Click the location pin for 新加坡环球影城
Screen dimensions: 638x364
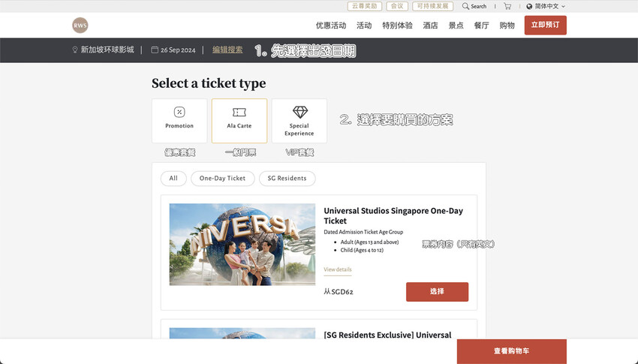[75, 50]
